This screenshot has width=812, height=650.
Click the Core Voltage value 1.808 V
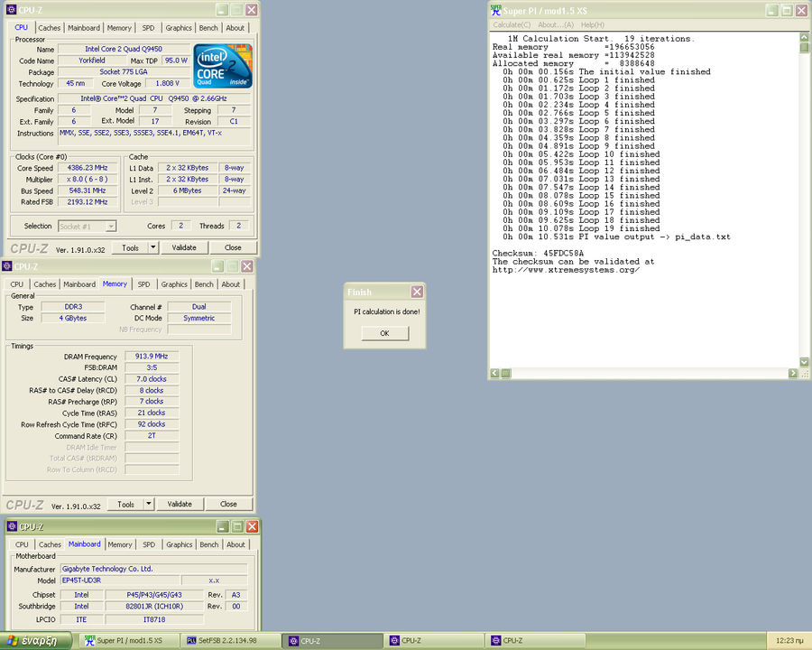167,83
